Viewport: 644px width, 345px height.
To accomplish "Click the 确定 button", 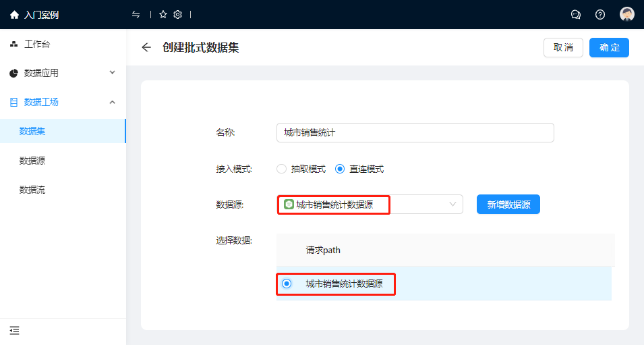I will 609,47.
